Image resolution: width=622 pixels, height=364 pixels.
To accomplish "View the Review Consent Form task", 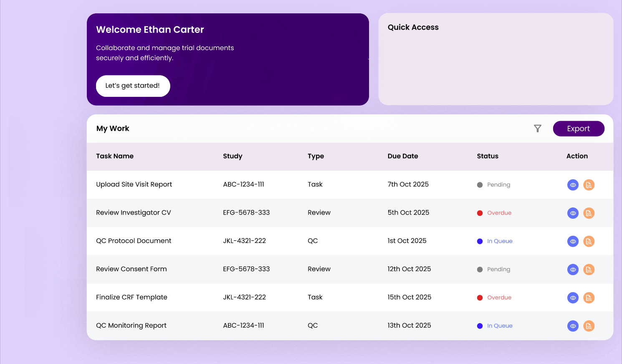I will click(x=573, y=270).
